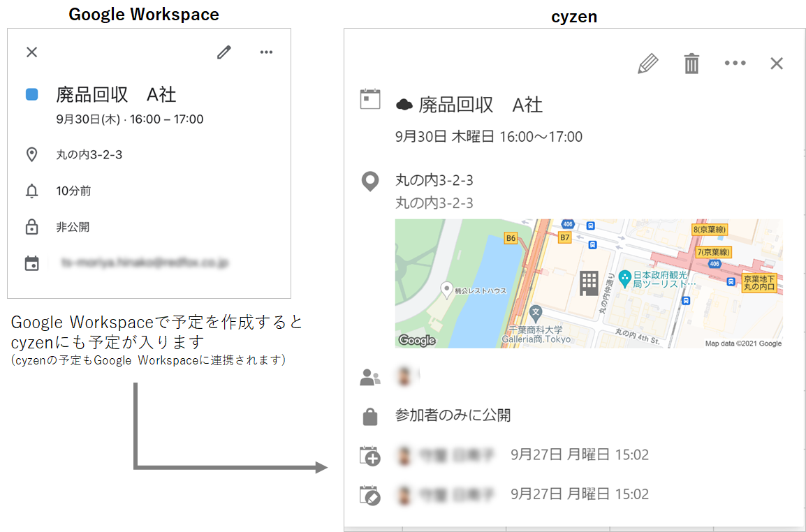Viewport: 806px width, 532px height.
Task: Open Google Workspace event options menu
Action: (x=266, y=52)
